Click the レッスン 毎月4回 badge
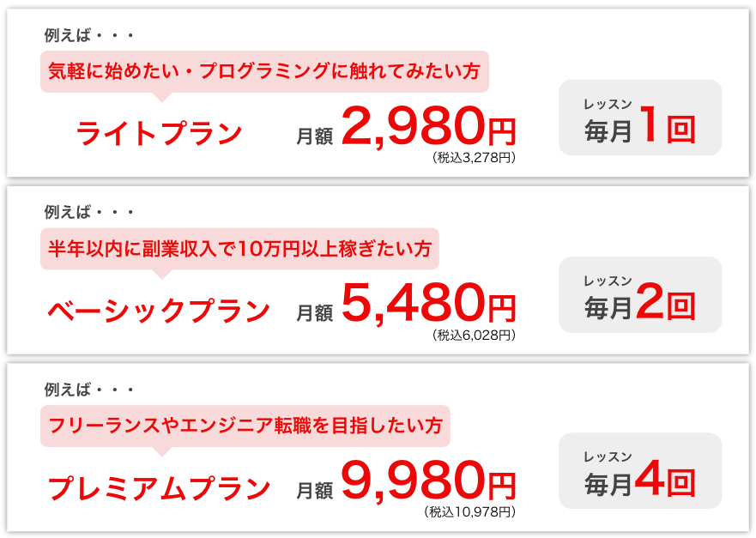Image resolution: width=756 pixels, height=538 pixels. click(639, 471)
